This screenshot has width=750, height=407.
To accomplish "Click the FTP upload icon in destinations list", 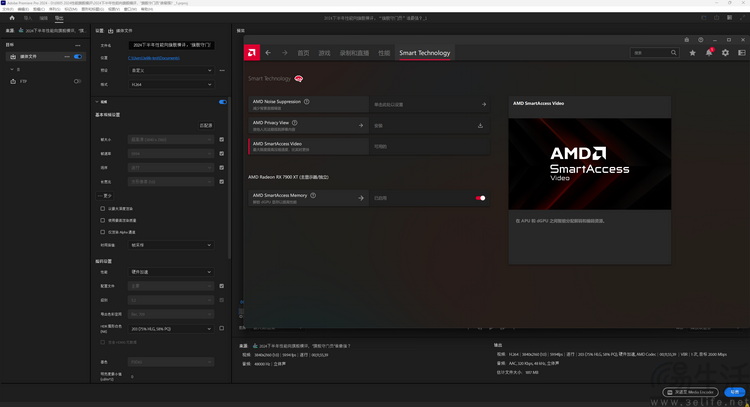I will pos(13,81).
